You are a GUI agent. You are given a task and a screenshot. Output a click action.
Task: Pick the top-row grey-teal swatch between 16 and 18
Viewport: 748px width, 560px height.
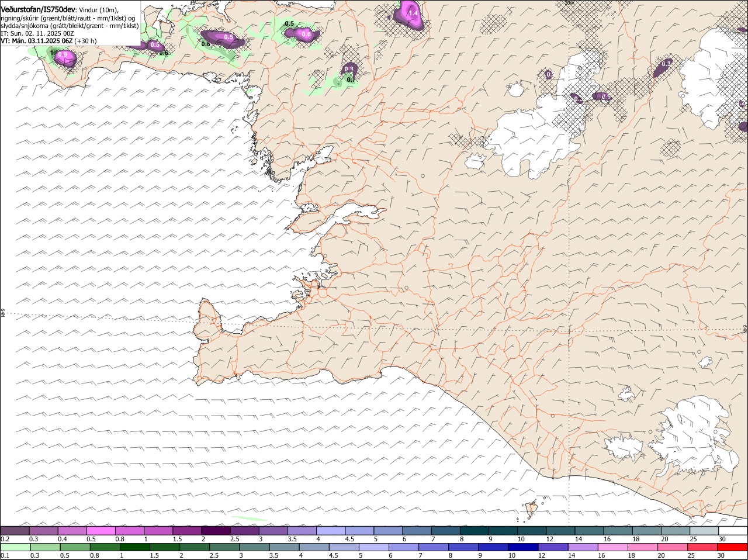point(619,531)
